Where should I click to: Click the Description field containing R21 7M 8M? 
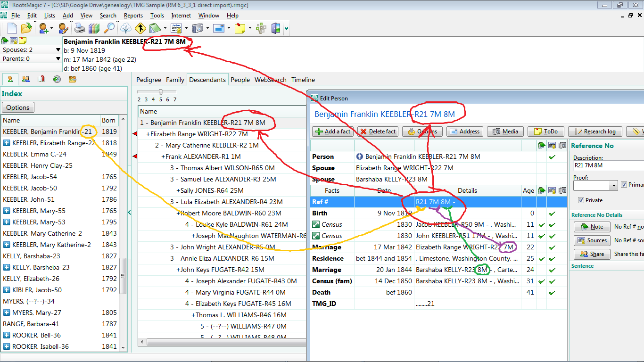click(608, 165)
